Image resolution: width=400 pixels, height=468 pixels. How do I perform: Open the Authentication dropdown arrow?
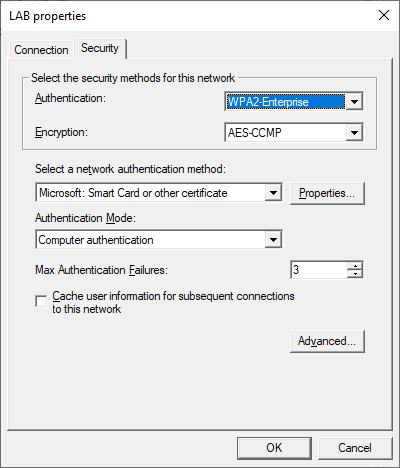pyautogui.click(x=354, y=102)
